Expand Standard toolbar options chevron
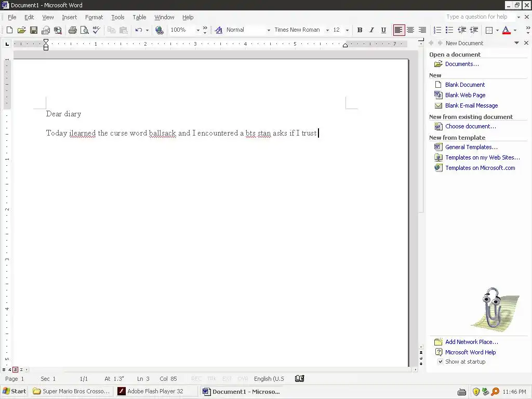 [x=205, y=30]
